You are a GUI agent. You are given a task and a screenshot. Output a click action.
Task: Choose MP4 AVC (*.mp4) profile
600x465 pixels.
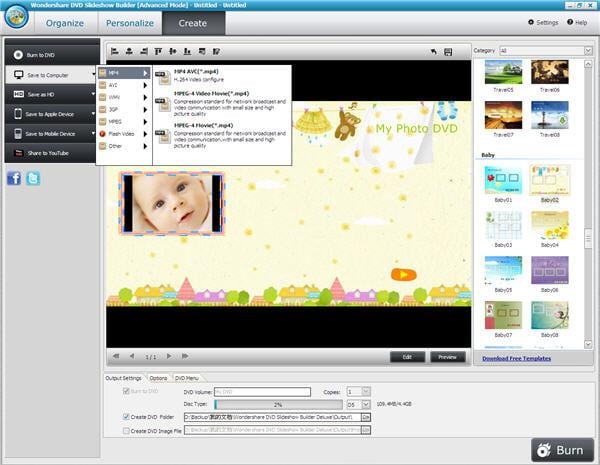(x=222, y=76)
